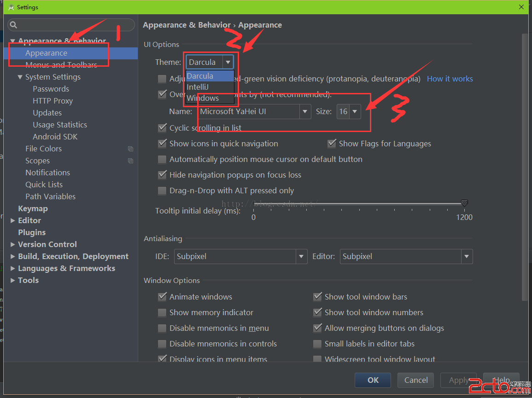This screenshot has width=532, height=398.
Task: Open Notifications settings page
Action: (x=48, y=173)
